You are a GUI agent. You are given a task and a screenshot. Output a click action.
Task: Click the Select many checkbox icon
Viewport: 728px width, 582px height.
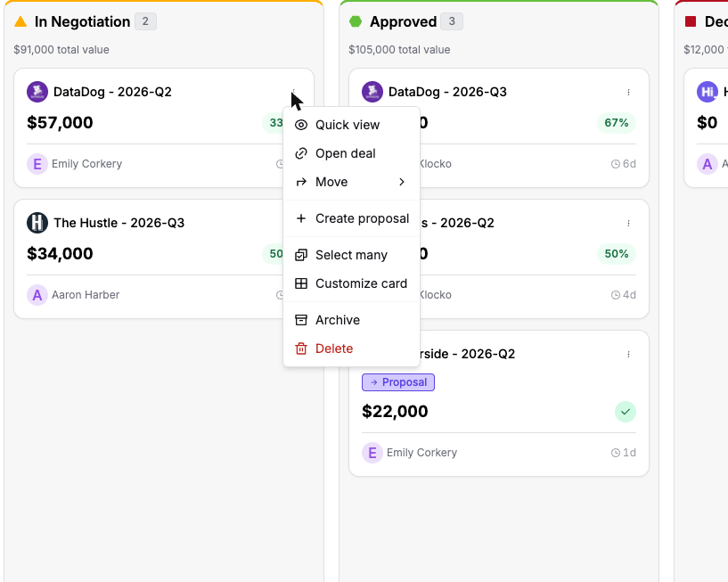(x=301, y=255)
